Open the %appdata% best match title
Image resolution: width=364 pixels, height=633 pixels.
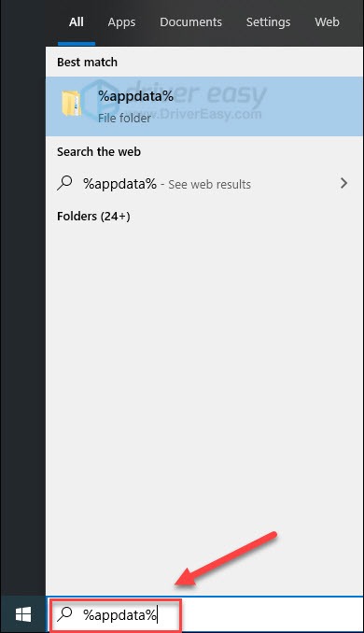click(x=135, y=96)
